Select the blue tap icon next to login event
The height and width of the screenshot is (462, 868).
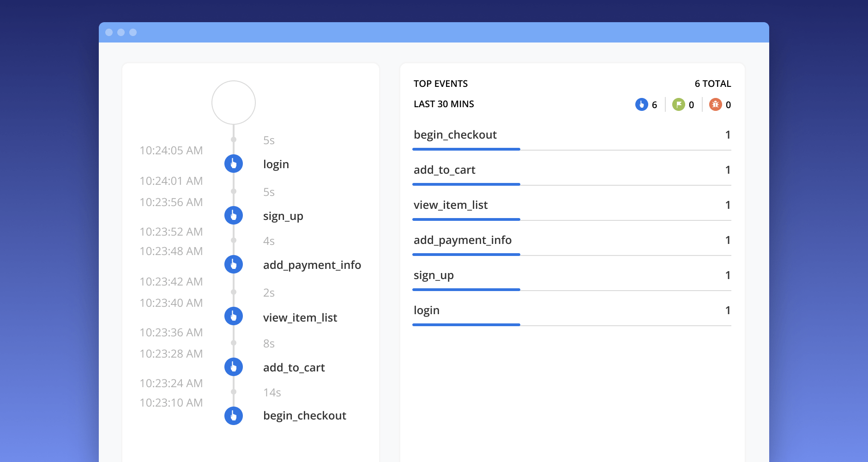[x=233, y=164]
